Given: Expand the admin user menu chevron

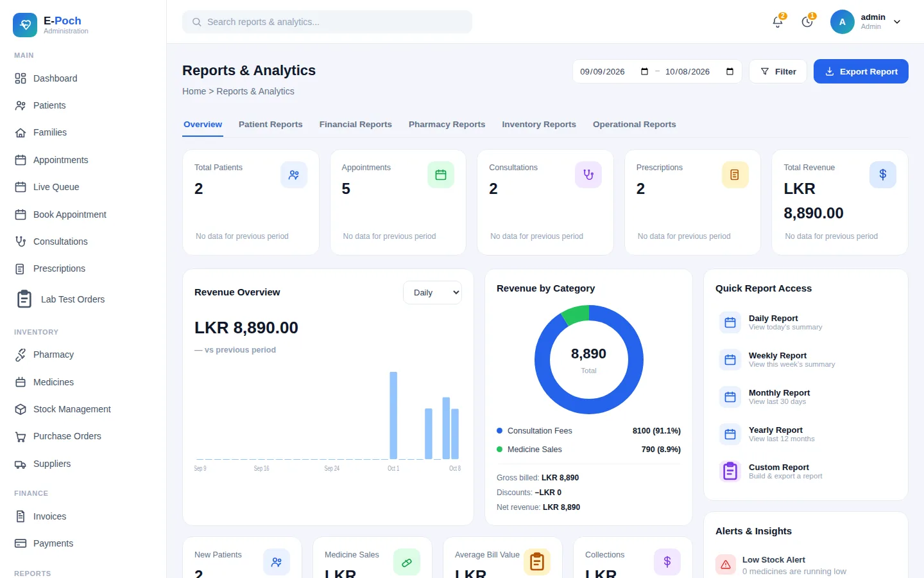Looking at the screenshot, I should pyautogui.click(x=897, y=22).
